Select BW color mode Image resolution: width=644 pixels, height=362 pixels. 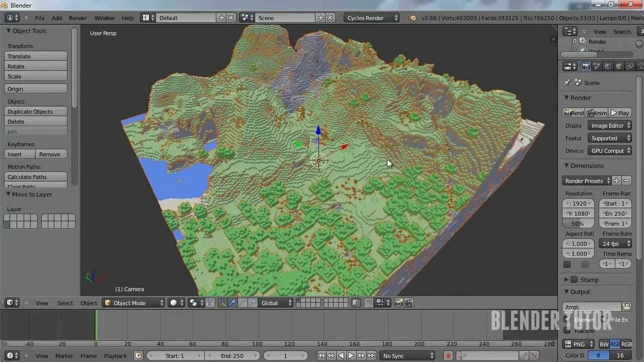pos(604,344)
